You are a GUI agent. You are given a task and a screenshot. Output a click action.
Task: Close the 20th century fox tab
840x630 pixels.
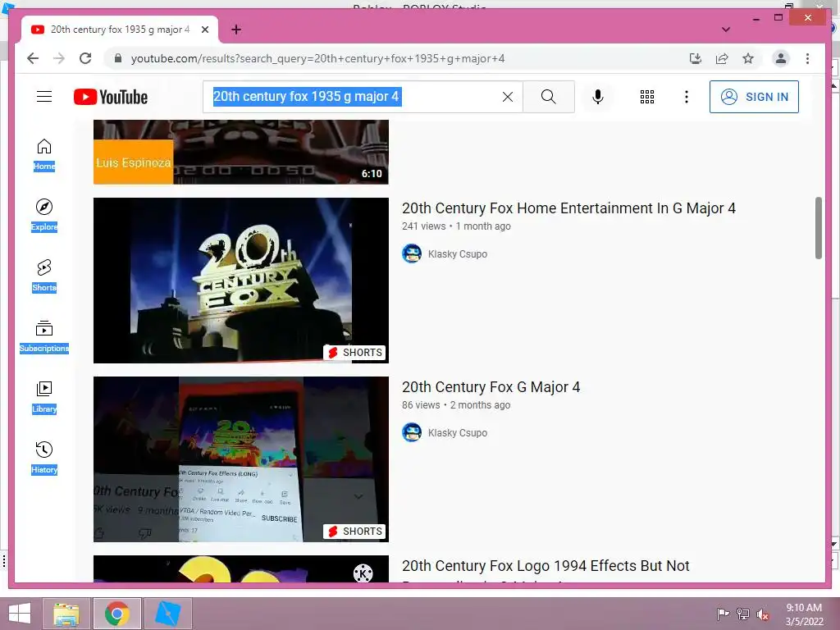204,30
